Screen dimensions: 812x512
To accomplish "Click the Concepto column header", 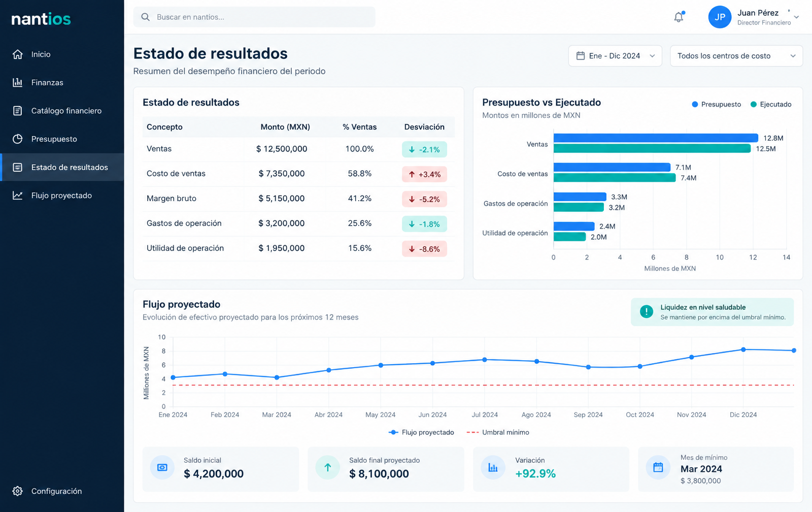I will click(x=164, y=127).
